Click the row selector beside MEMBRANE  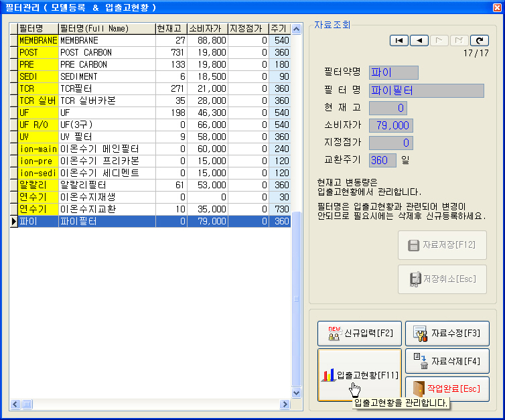click(x=13, y=41)
